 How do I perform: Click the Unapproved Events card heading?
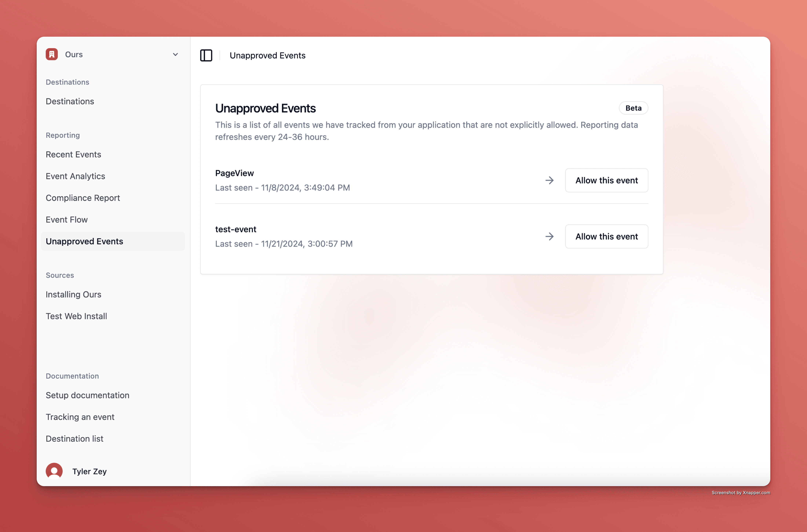(x=265, y=108)
